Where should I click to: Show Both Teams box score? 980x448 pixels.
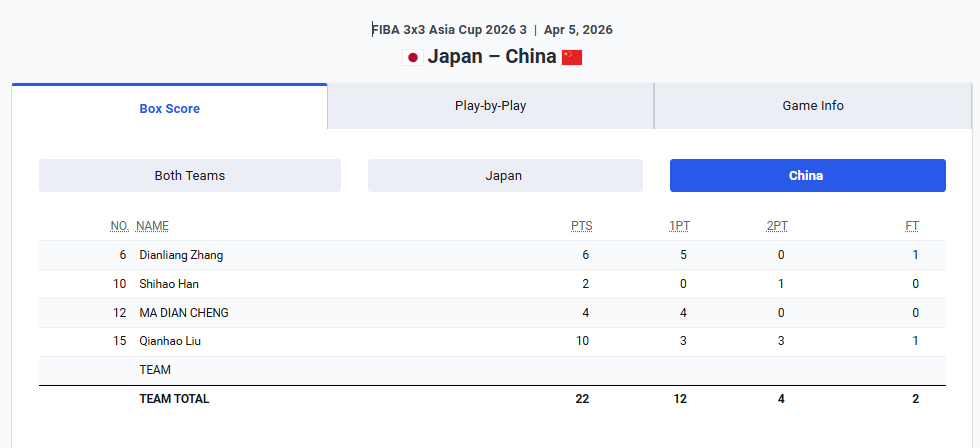190,176
